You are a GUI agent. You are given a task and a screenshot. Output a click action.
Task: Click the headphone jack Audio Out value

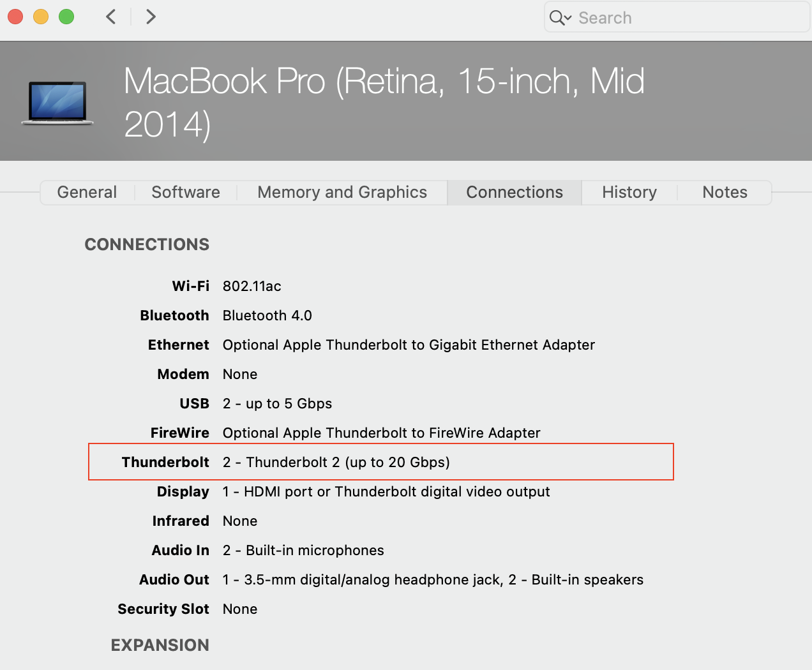pyautogui.click(x=433, y=579)
